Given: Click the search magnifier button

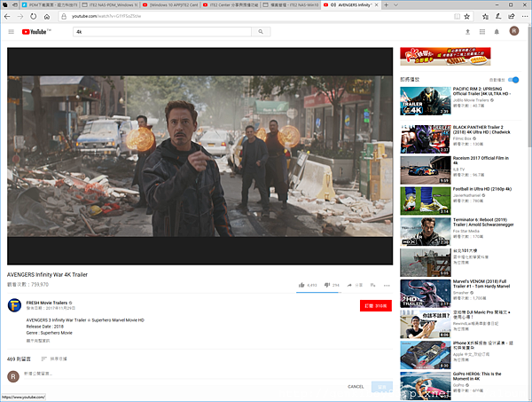Looking at the screenshot, I should coord(261,32).
